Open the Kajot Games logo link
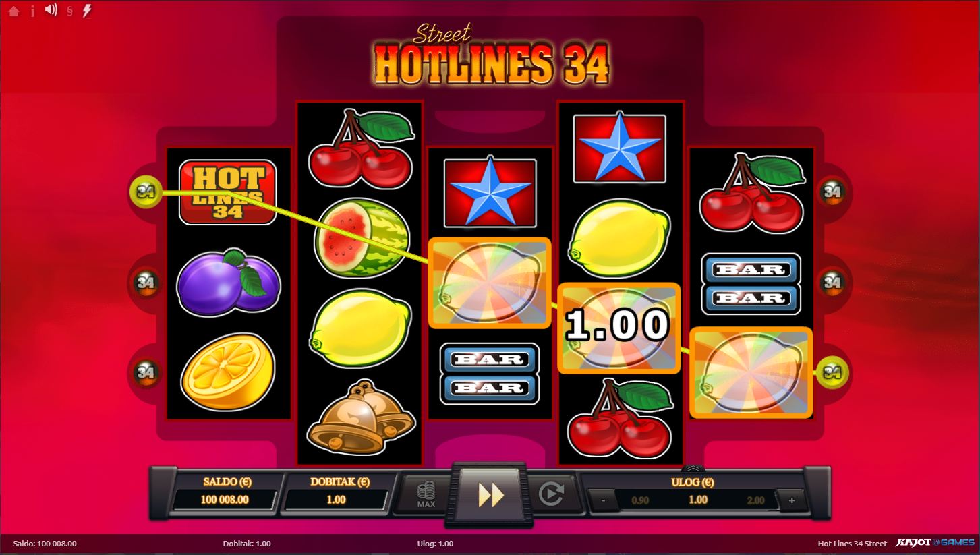980x555 pixels. click(x=933, y=543)
